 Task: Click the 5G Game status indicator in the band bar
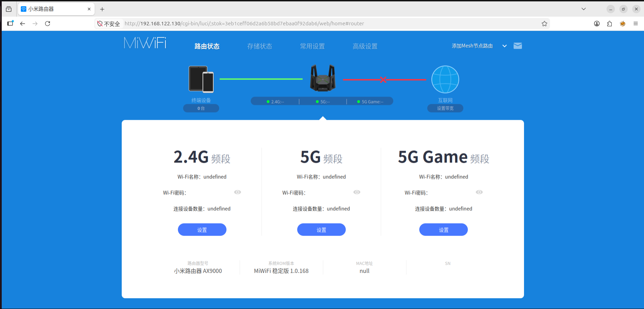pos(370,102)
